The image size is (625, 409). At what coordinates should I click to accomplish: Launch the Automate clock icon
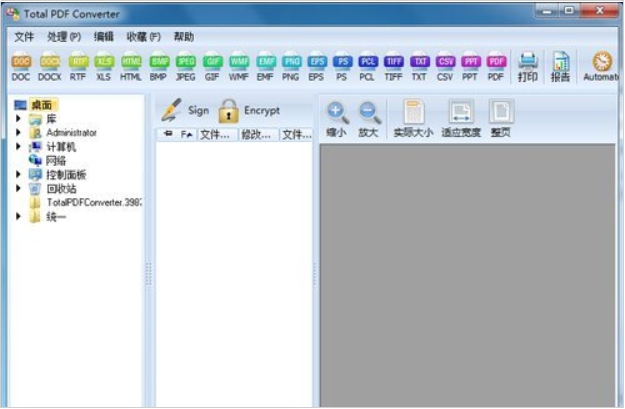pyautogui.click(x=601, y=67)
